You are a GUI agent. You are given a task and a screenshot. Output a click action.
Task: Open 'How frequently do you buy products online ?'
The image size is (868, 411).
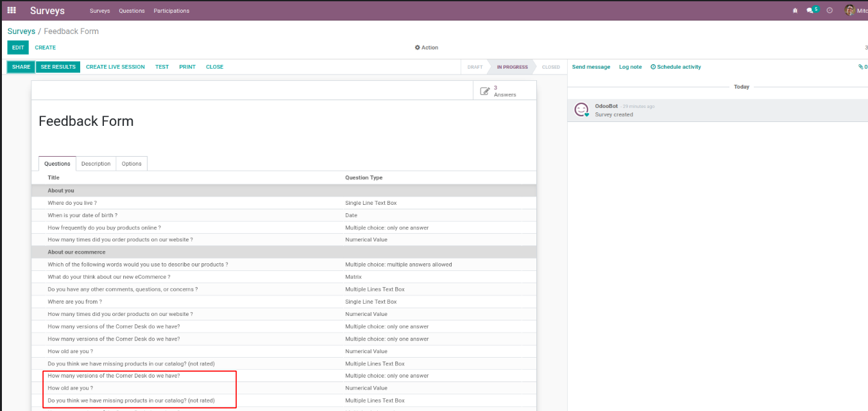pyautogui.click(x=284, y=227)
